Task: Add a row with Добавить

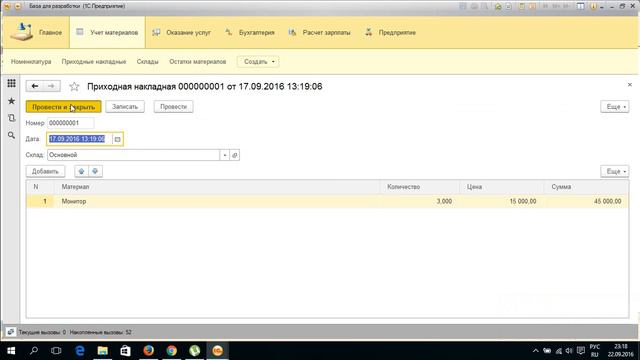Action: click(45, 171)
